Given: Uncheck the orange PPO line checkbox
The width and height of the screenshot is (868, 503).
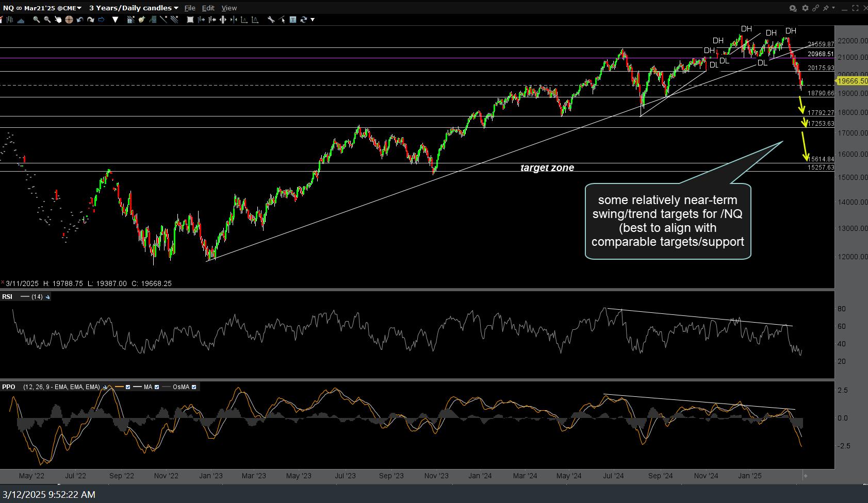Looking at the screenshot, I should click(x=128, y=387).
